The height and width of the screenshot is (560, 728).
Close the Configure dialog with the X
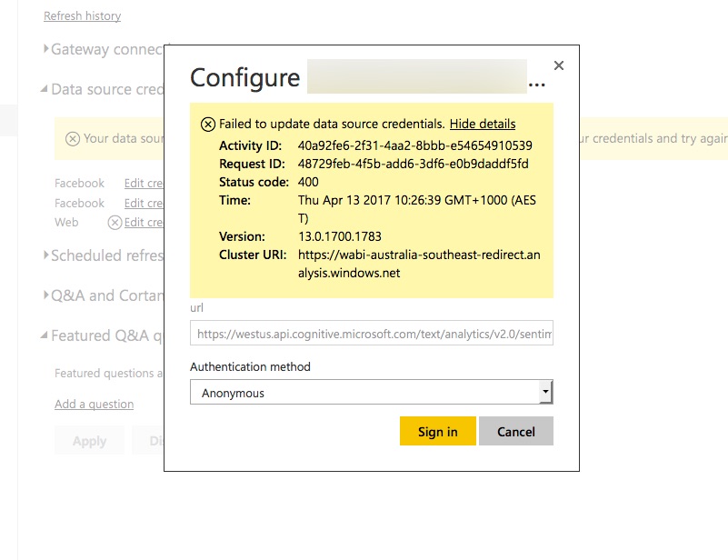(x=559, y=65)
